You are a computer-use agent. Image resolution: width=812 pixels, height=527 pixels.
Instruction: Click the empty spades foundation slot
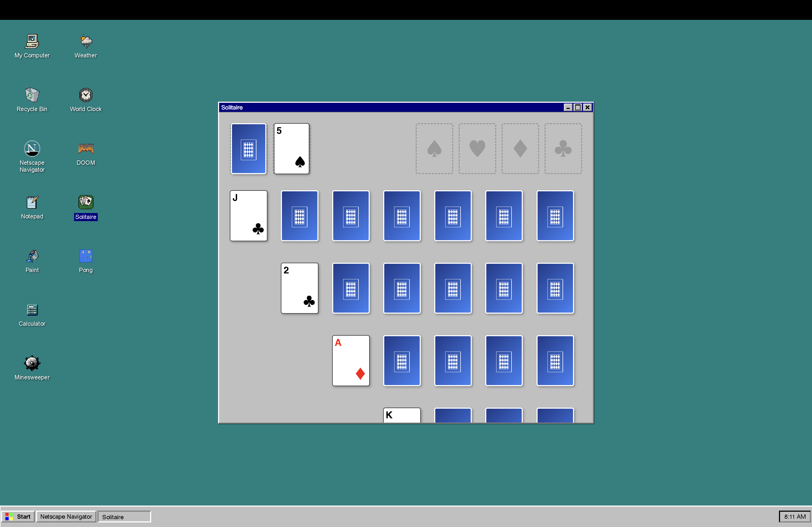tap(434, 149)
